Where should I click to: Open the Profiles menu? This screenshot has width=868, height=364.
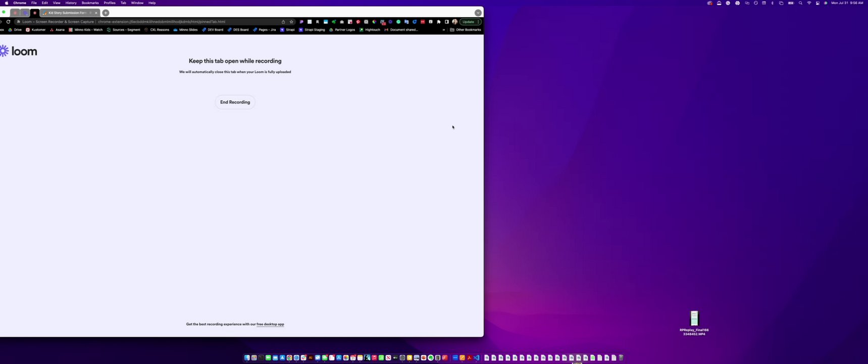tap(110, 3)
